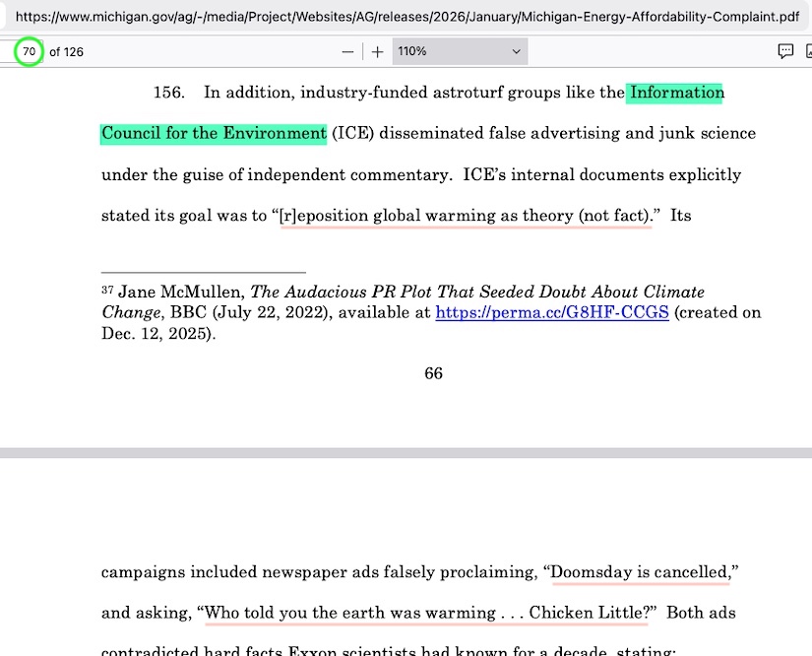Open the text comment annotation tool
Screen dimensions: 812x656
click(785, 52)
